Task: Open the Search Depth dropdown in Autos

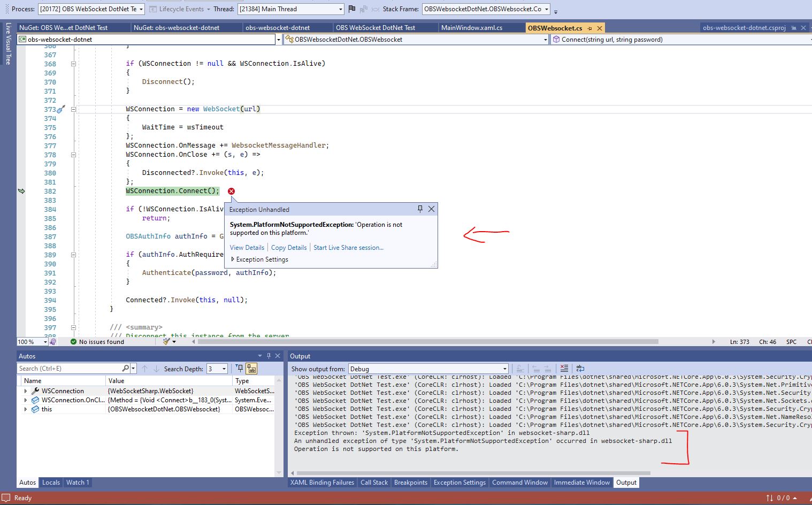Action: [224, 368]
